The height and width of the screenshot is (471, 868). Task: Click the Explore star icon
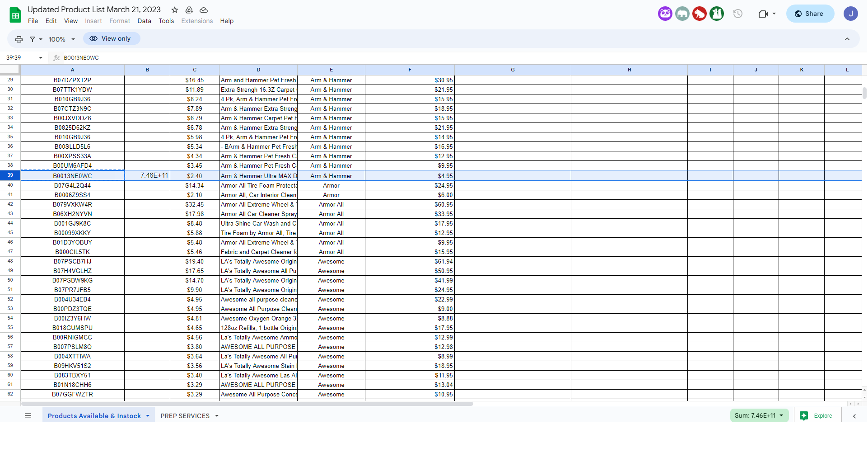pyautogui.click(x=804, y=416)
